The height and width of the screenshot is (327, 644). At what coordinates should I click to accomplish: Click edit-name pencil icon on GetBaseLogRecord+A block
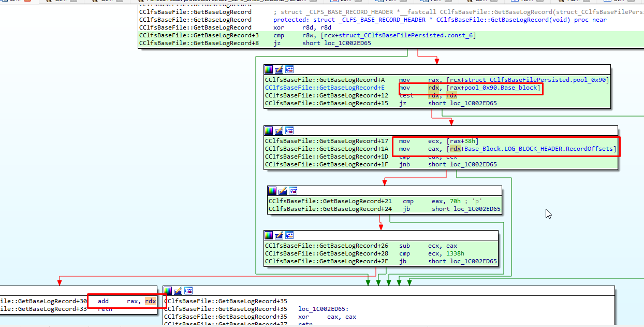[279, 69]
